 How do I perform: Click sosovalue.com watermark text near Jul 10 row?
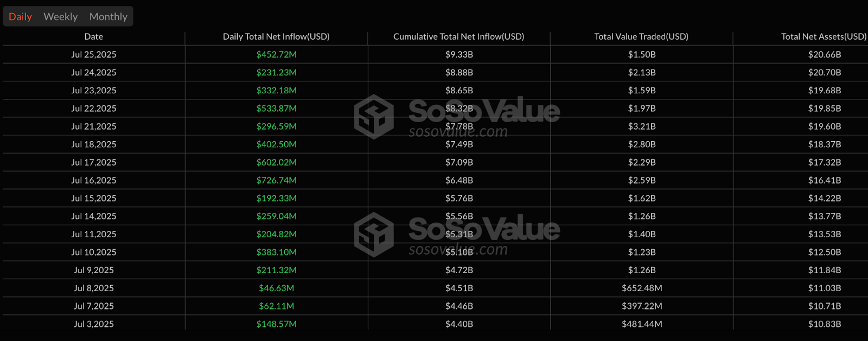458,250
